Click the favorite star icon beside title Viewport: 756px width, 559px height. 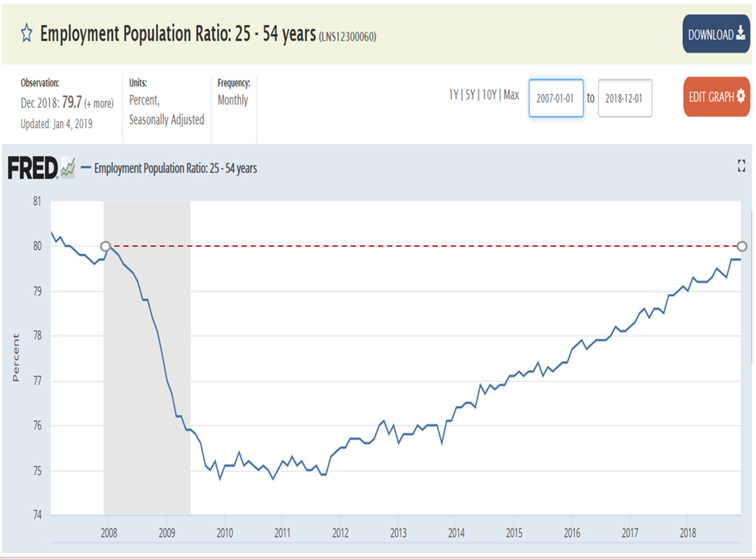pos(27,34)
